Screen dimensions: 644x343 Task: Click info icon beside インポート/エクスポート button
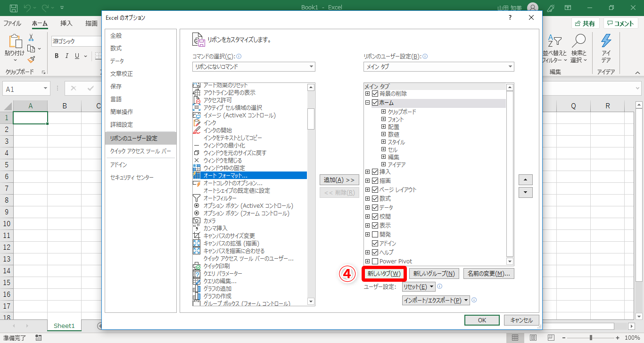click(474, 300)
